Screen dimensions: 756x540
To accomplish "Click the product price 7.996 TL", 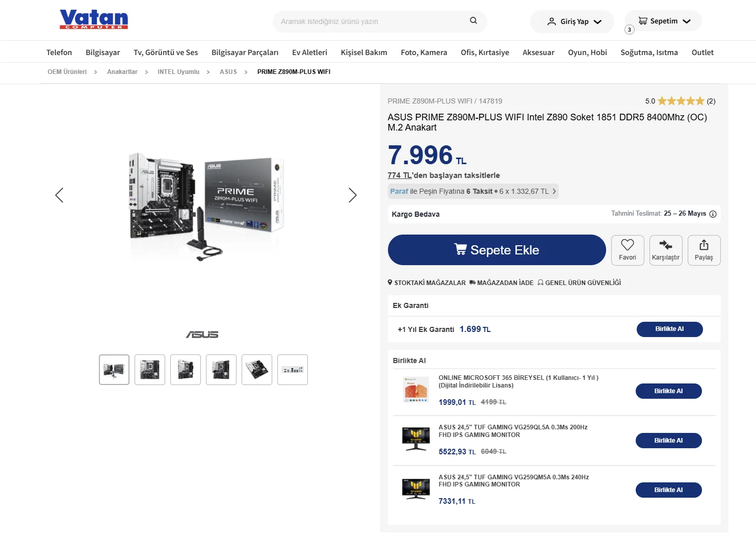I will [427, 155].
